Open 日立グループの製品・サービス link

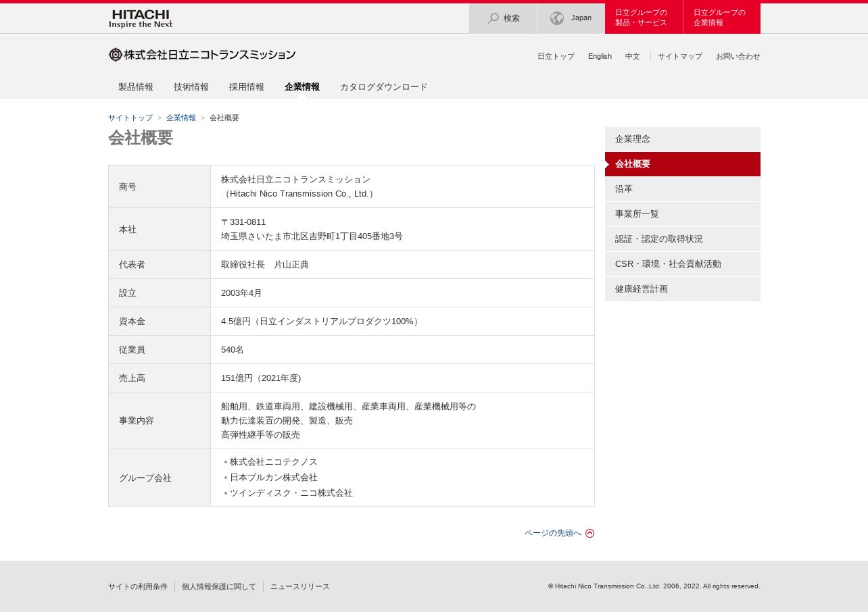[x=644, y=18]
